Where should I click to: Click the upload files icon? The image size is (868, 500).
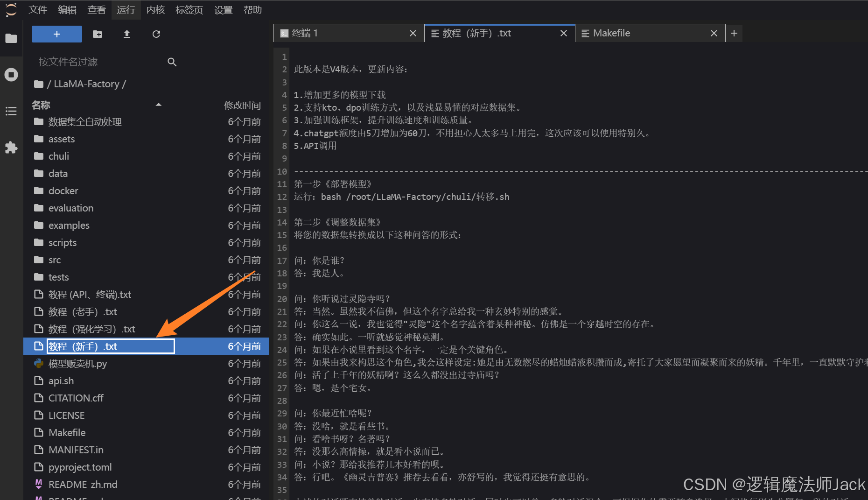[x=127, y=34]
